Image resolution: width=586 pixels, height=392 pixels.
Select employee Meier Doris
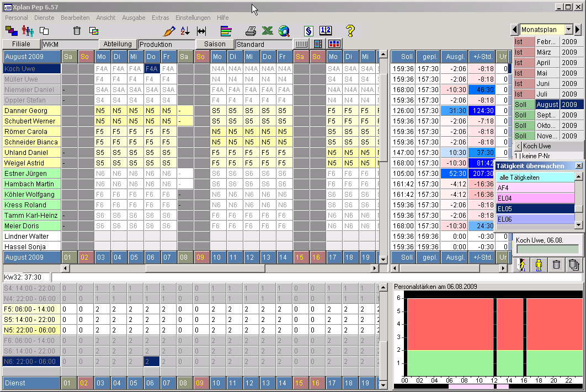[32, 225]
